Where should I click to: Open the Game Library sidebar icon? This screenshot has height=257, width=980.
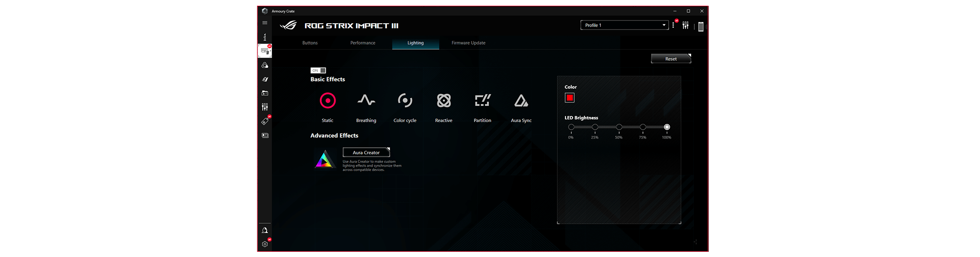pyautogui.click(x=265, y=93)
